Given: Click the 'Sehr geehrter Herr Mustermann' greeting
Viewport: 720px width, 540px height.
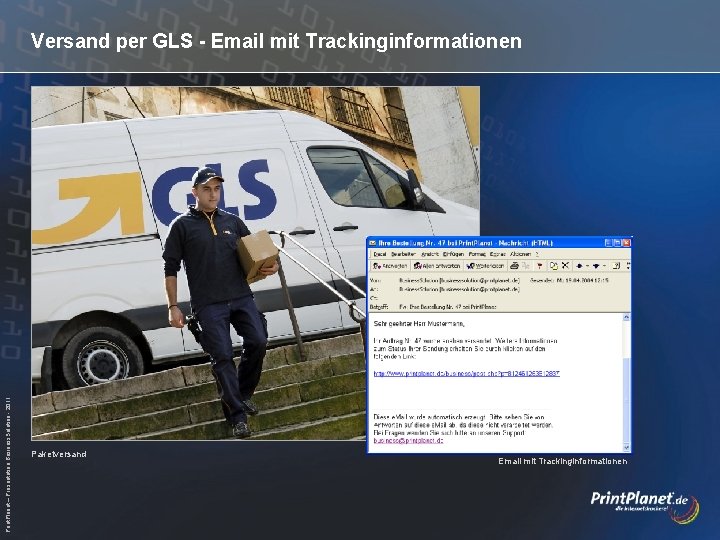Looking at the screenshot, I should [419, 324].
